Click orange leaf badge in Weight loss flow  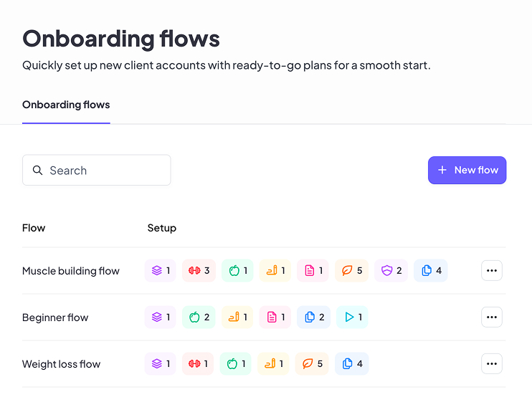[x=312, y=364]
